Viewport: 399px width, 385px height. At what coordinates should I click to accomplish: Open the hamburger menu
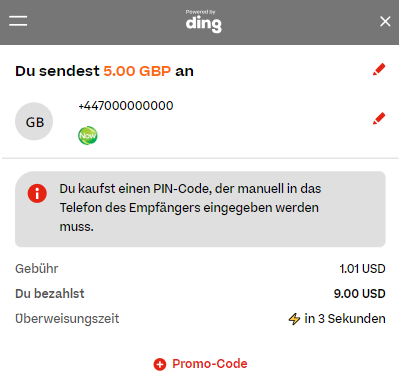point(18,21)
